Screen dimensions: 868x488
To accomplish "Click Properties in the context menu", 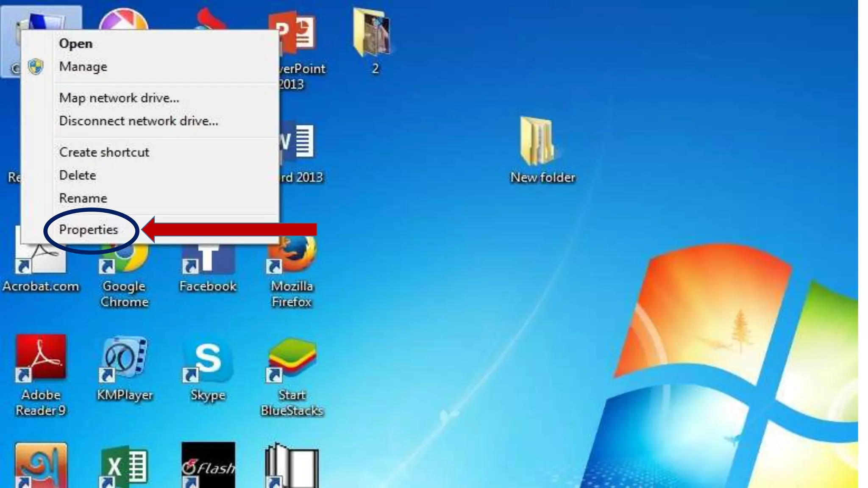I will pos(89,230).
